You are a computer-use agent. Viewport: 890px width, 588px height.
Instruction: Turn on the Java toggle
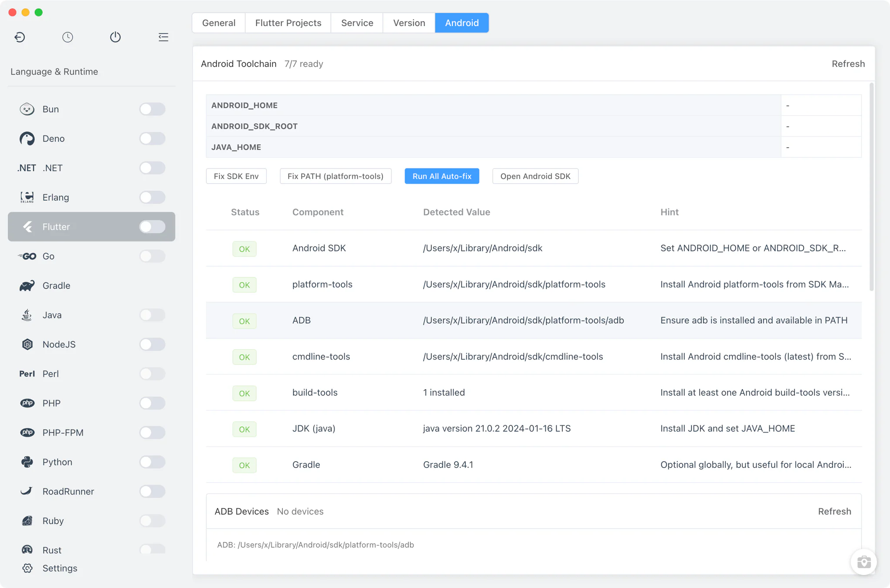pos(152,315)
